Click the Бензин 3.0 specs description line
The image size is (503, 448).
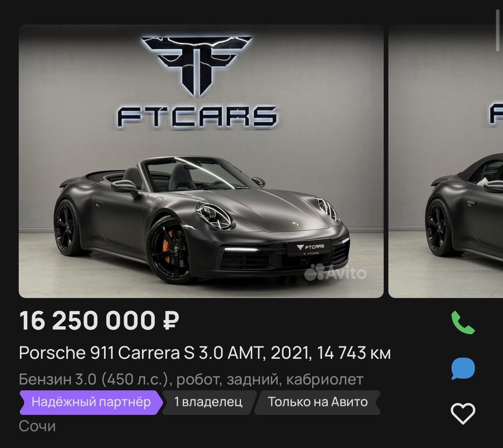pyautogui.click(x=191, y=379)
